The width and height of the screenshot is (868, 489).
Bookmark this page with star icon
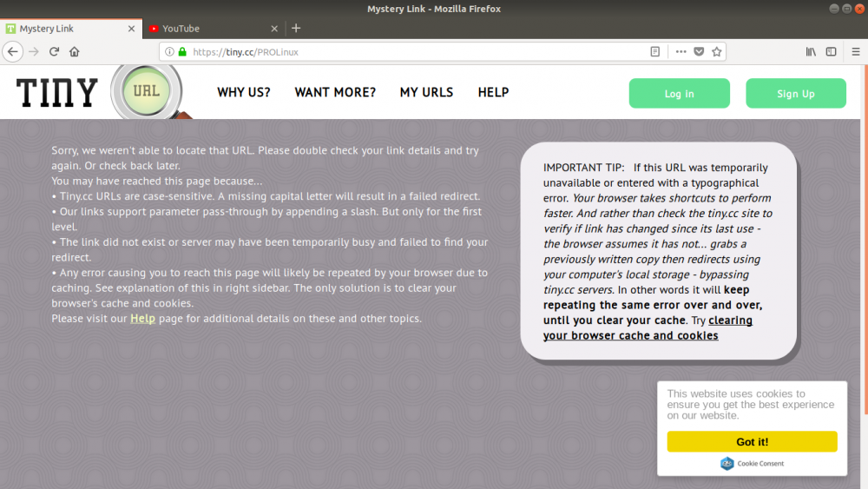[717, 51]
